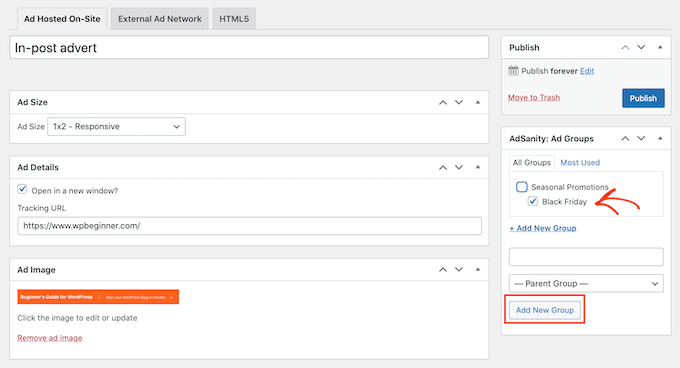
Task: Click the Edit link next to Publish forever
Action: (x=587, y=71)
